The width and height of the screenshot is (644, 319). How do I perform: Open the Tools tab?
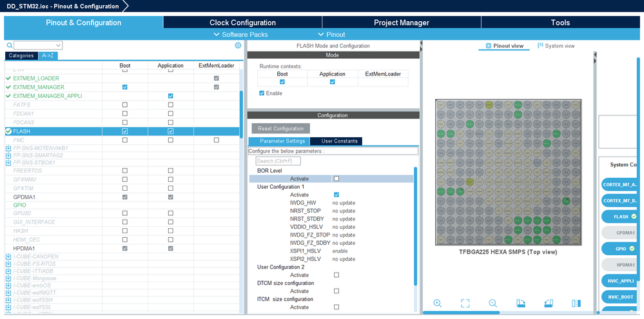560,23
